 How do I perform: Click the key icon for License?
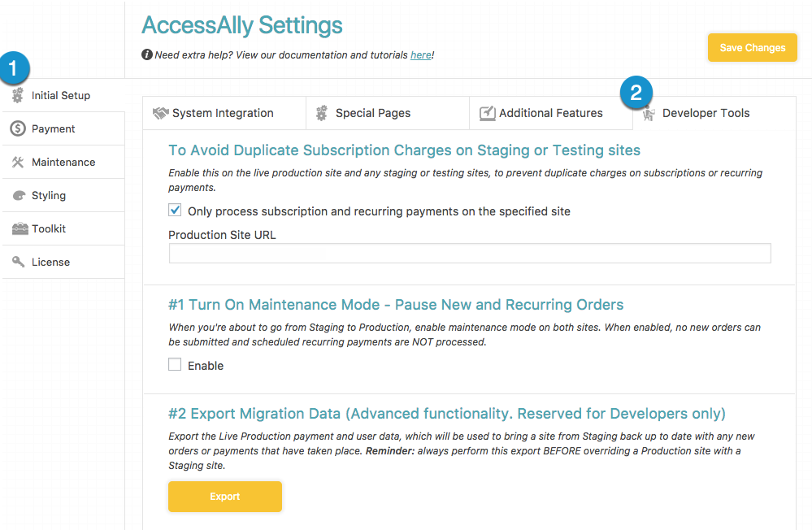click(x=18, y=262)
